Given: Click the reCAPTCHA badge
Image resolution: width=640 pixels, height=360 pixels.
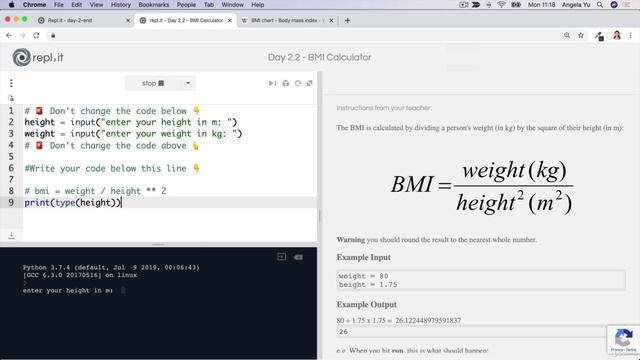Looking at the screenshot, I should click(x=623, y=339).
